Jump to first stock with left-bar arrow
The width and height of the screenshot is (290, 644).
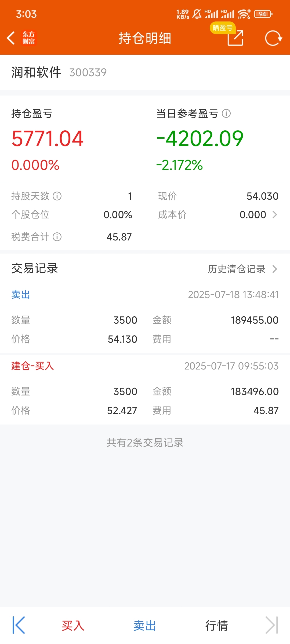coord(19,625)
